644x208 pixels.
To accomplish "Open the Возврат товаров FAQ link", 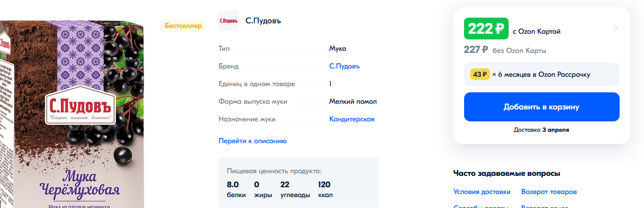I will [x=549, y=192].
